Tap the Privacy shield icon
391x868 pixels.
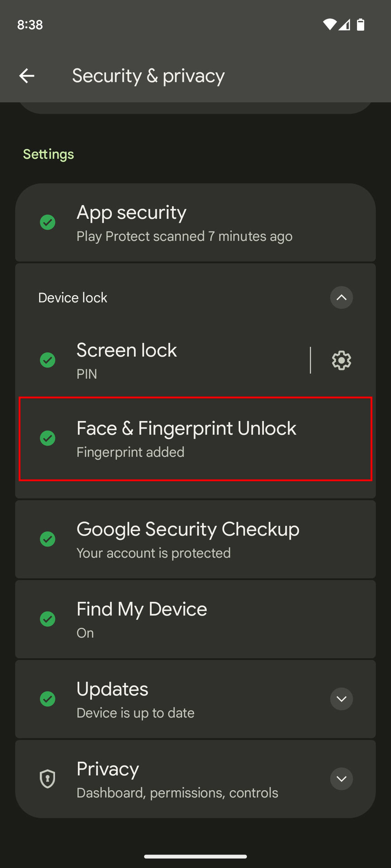(48, 779)
